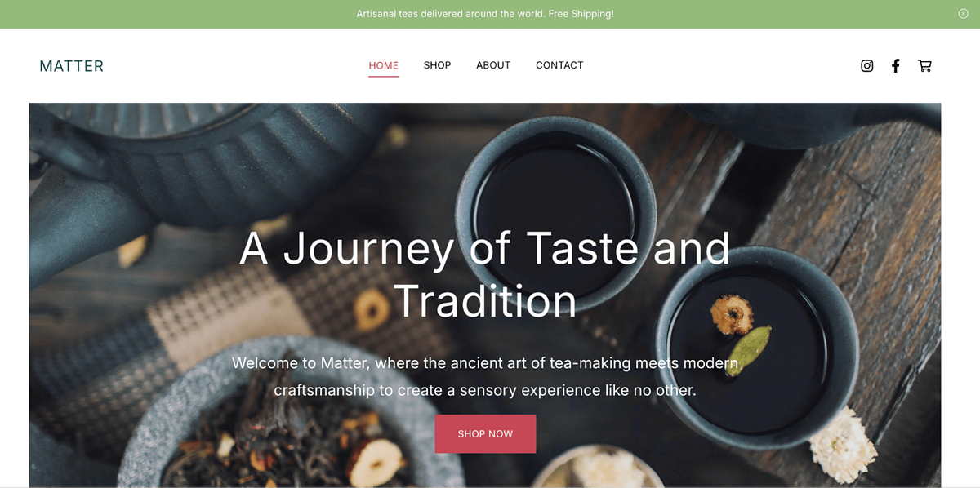This screenshot has width=980, height=488.
Task: Go to the HOME nav item
Action: 383,65
